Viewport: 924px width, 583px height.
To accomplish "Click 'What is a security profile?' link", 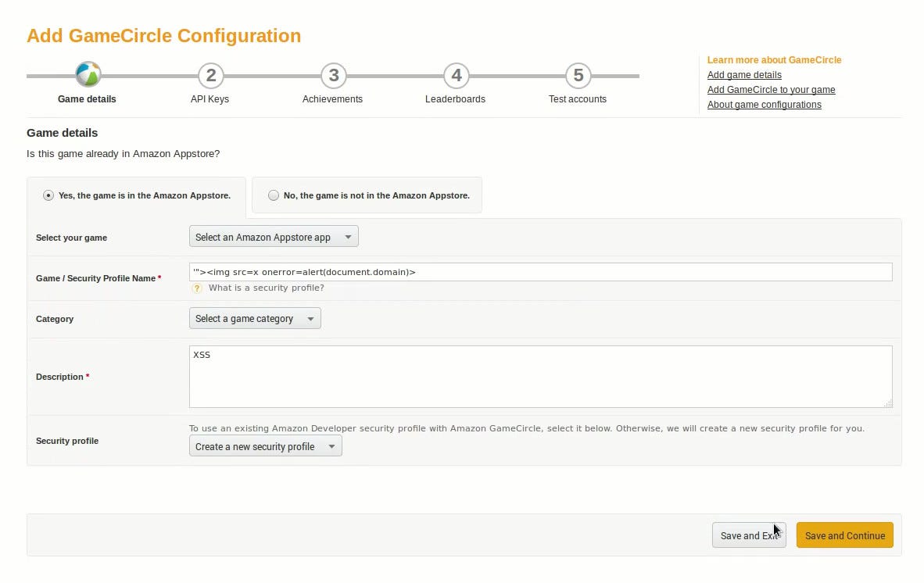I will (266, 288).
